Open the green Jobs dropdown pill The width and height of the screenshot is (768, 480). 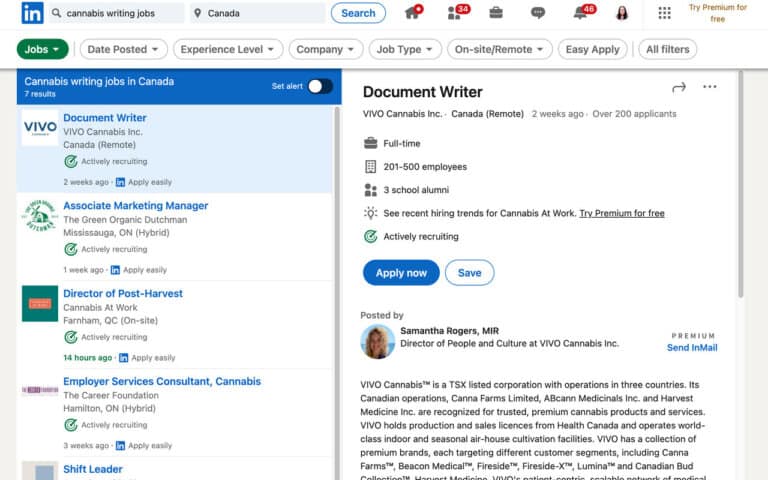tap(43, 49)
